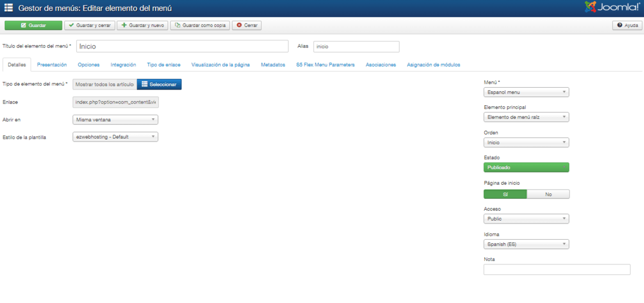This screenshot has width=644, height=303.
Task: Open Ayuda help button
Action: pos(627,26)
